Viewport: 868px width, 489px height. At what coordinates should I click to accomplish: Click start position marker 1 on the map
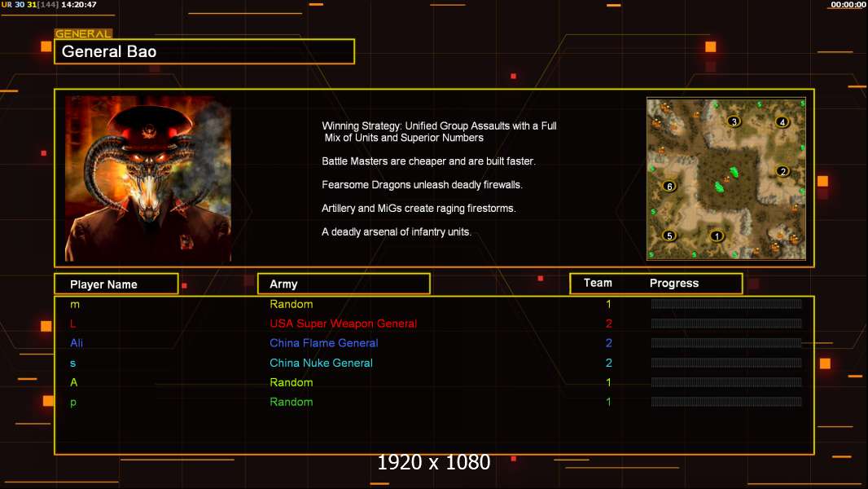tap(717, 236)
